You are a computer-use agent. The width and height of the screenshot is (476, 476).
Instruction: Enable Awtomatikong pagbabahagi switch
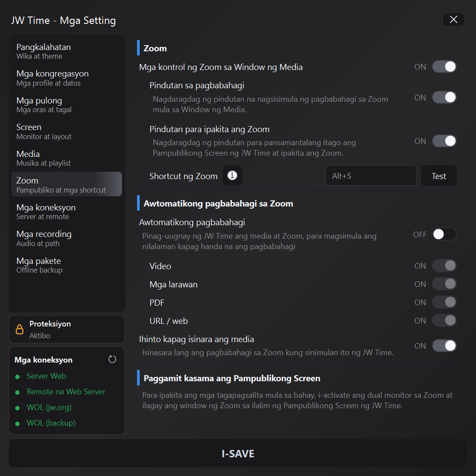point(444,234)
